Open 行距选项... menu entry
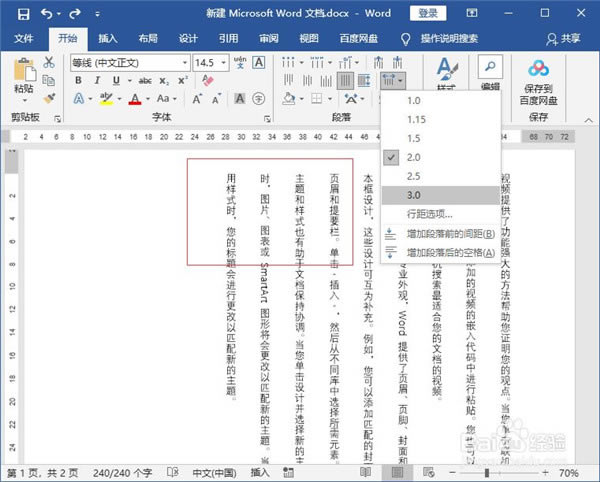Image resolution: width=600 pixels, height=482 pixels. point(441,214)
